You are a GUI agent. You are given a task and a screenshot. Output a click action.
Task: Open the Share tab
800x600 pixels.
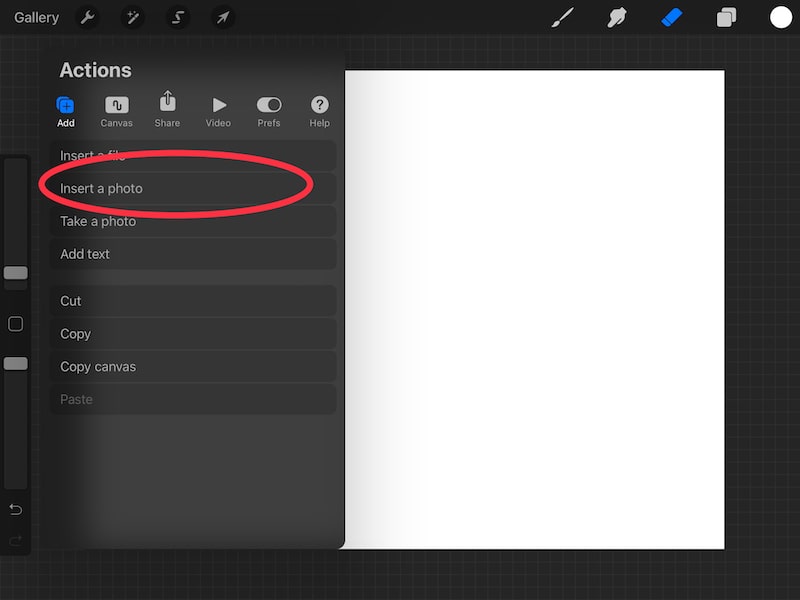pos(167,110)
